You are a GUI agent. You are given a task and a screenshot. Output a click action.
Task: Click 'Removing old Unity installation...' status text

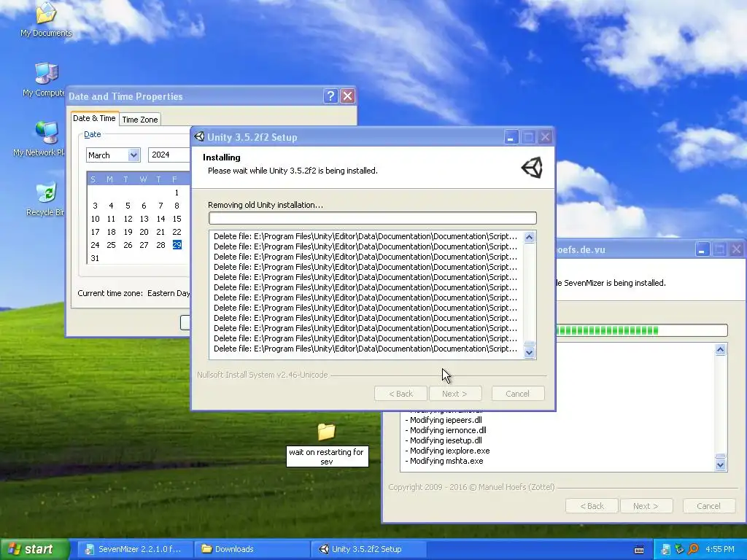tap(266, 205)
